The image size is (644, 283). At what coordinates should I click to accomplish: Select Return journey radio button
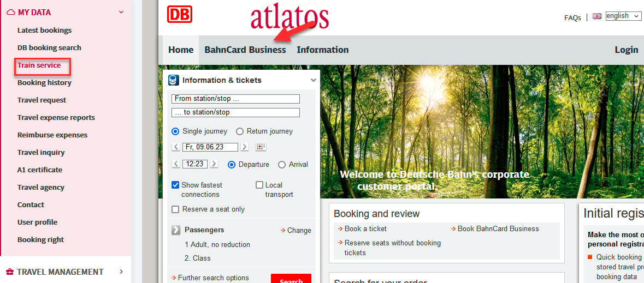[x=240, y=131]
